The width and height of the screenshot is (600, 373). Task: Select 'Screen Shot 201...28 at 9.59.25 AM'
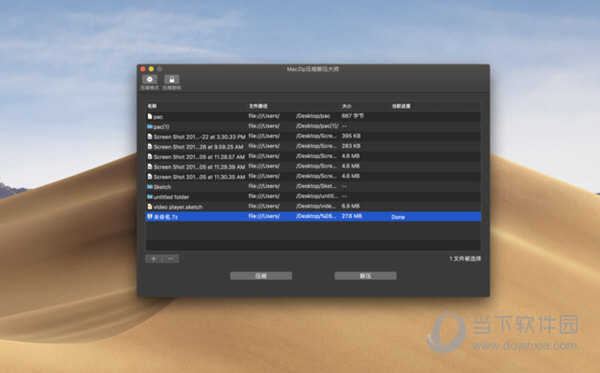coord(198,147)
